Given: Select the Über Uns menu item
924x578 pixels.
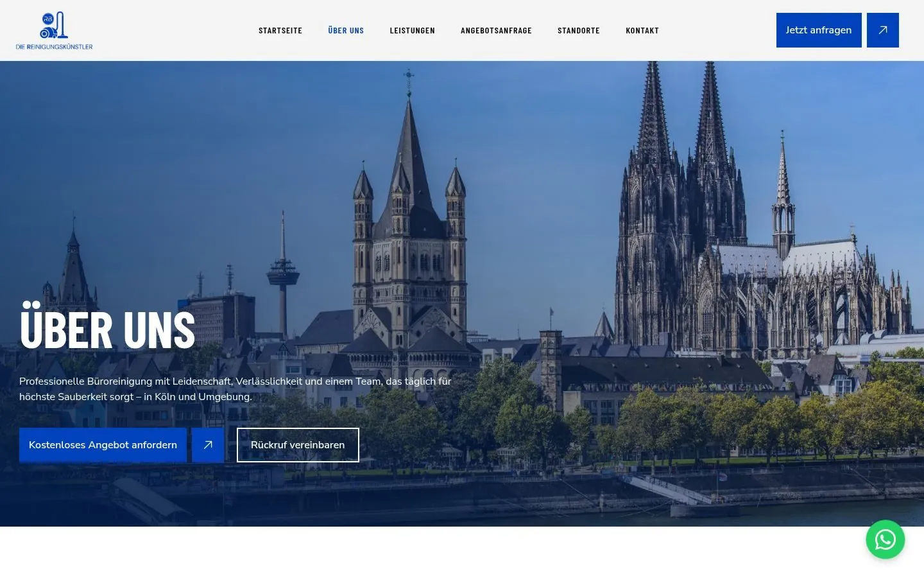Looking at the screenshot, I should [x=346, y=31].
